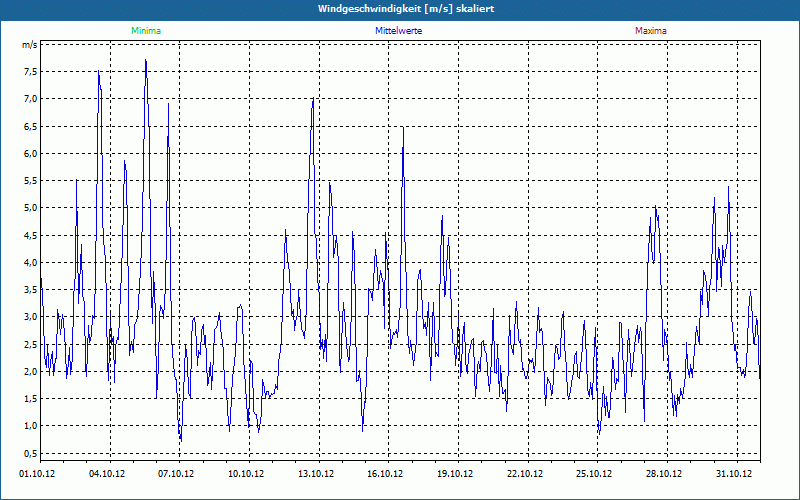Click the 22.10.12 date label
The width and height of the screenshot is (800, 500).
(525, 474)
